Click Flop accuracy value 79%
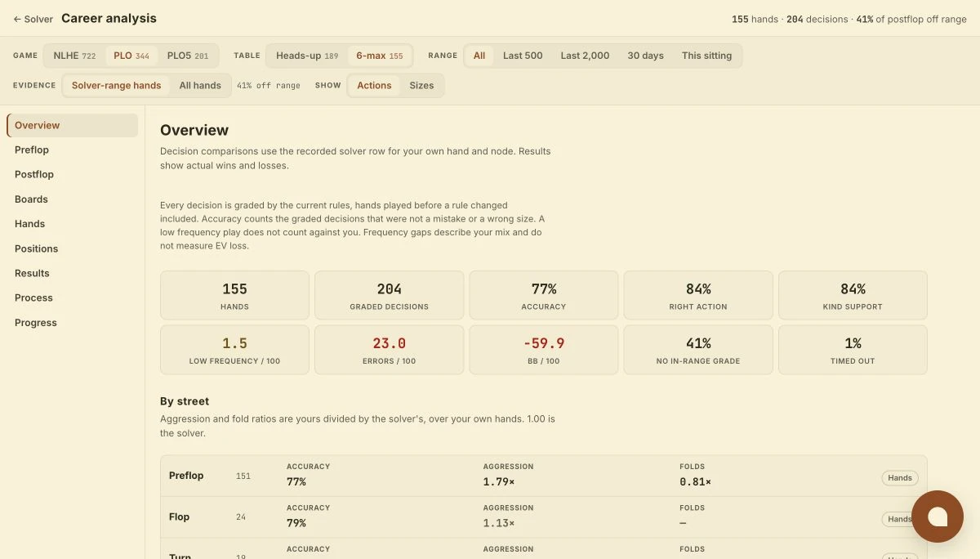Screen dimensions: 980x559 click(x=296, y=523)
